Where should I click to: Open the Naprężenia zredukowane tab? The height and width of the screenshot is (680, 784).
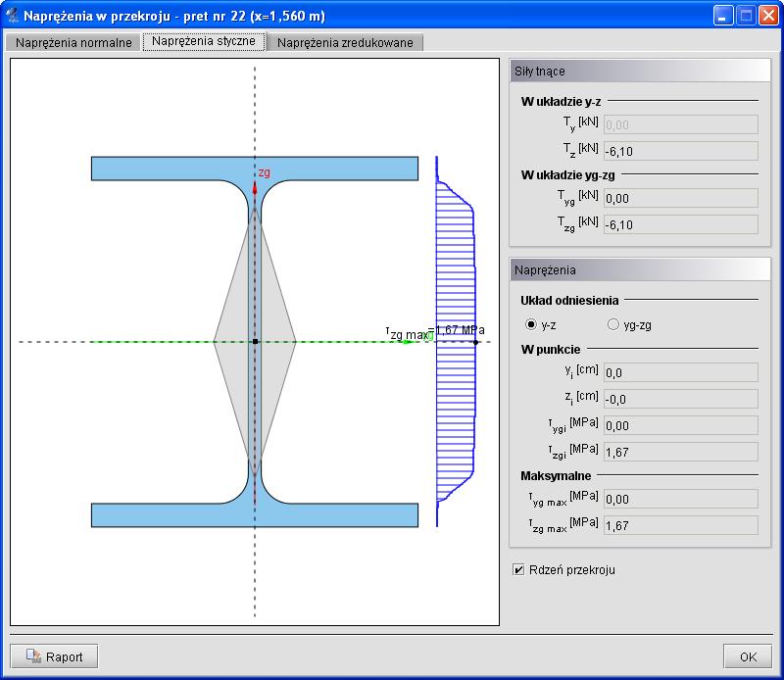[345, 42]
